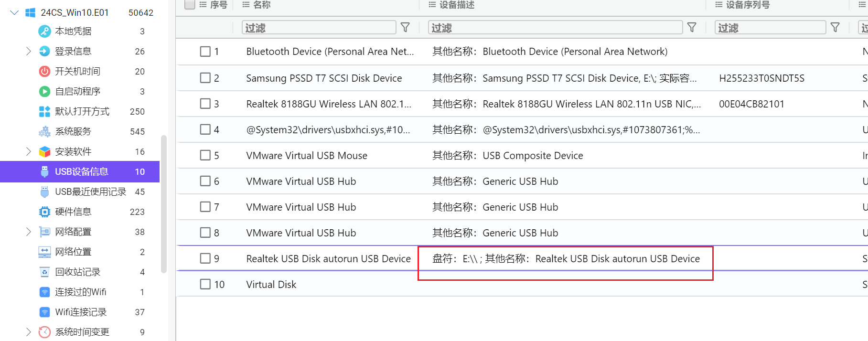868x341 pixels.
Task: Click the filter funnel beside 名称 filter
Action: (405, 28)
